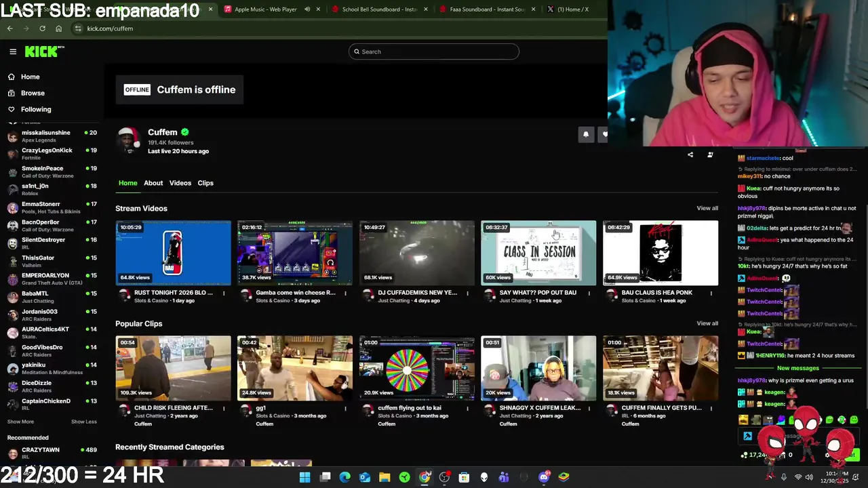Open options menu for SAY WHAT?? POP OUT video
This screenshot has height=488, width=868.
[589, 293]
